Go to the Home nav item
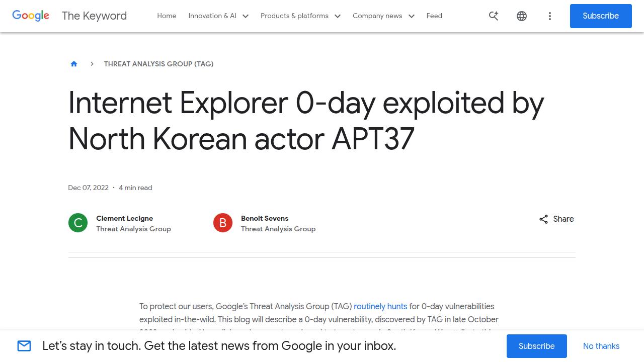 click(x=167, y=16)
